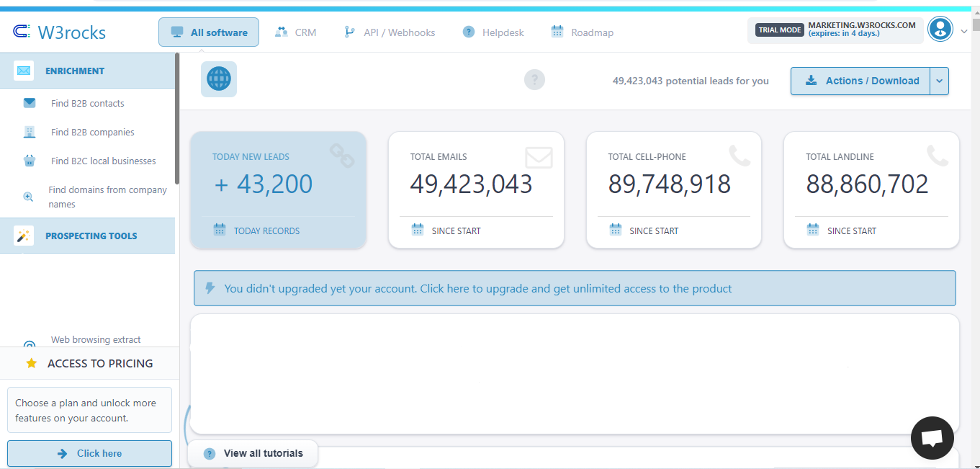This screenshot has height=469, width=980.
Task: Open Find B2C local businesses
Action: (104, 161)
